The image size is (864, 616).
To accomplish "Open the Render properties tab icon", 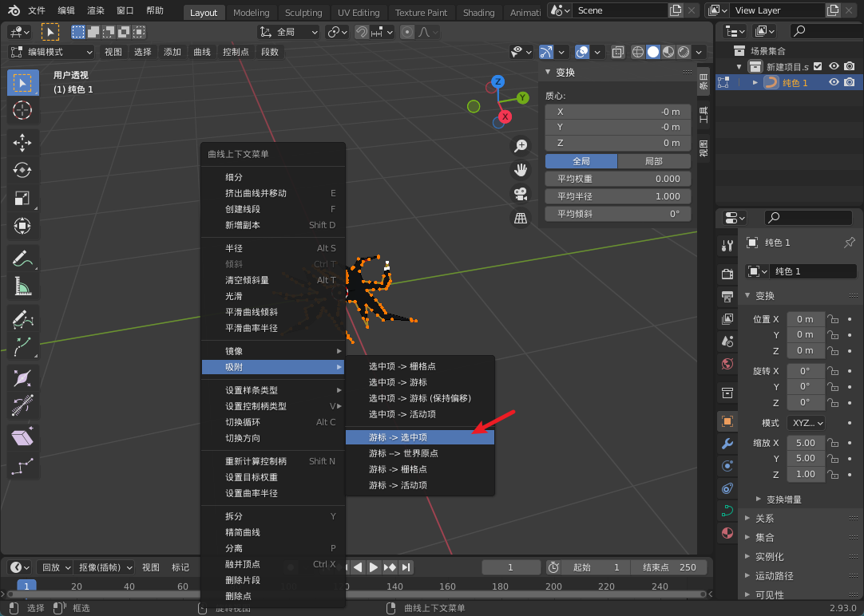I will (727, 274).
